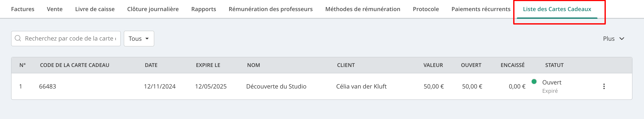Open the Rapports tab
This screenshot has width=644, height=119.
[204, 9]
